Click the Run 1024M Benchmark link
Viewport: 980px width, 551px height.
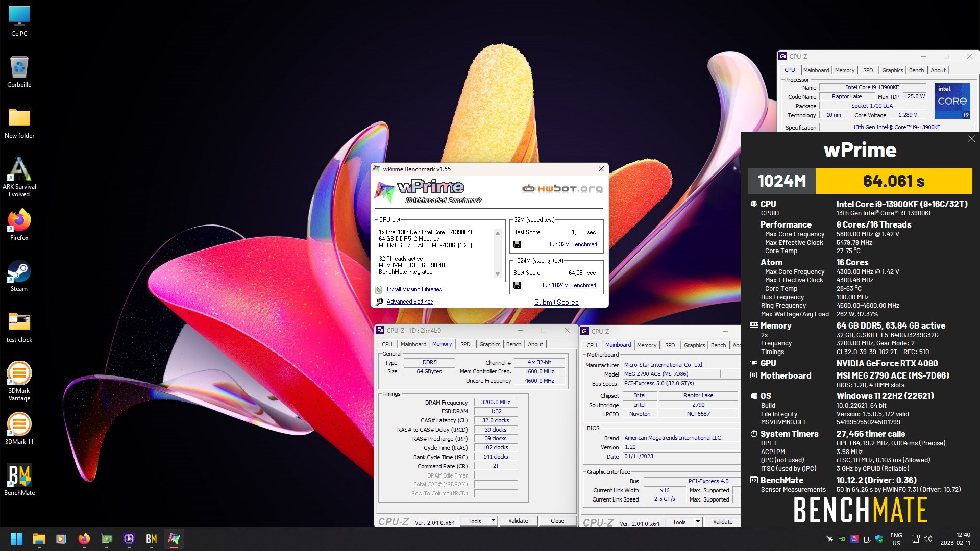pos(569,285)
